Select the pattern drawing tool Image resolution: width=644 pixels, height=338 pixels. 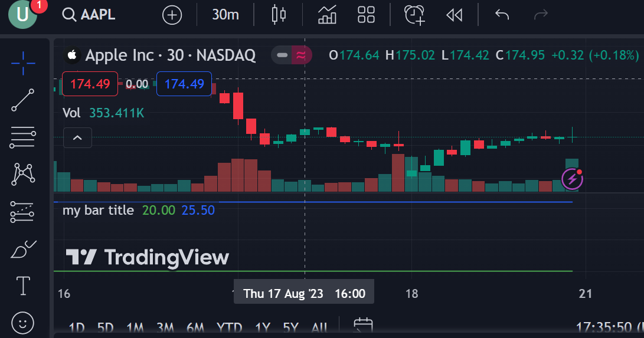(22, 174)
